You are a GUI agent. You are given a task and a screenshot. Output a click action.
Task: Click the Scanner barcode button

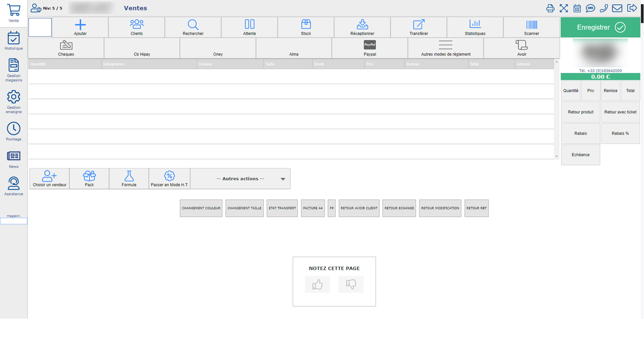tap(531, 27)
